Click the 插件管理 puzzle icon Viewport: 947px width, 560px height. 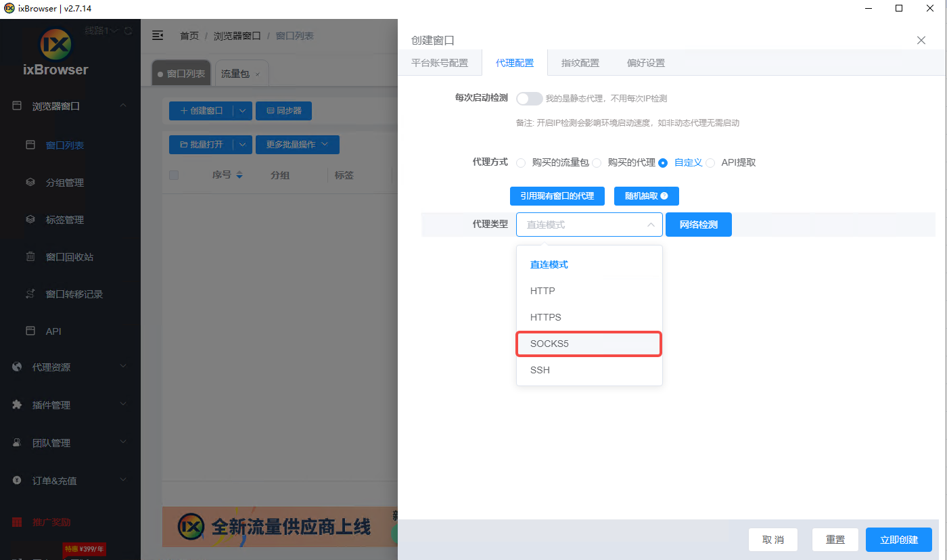coord(18,404)
